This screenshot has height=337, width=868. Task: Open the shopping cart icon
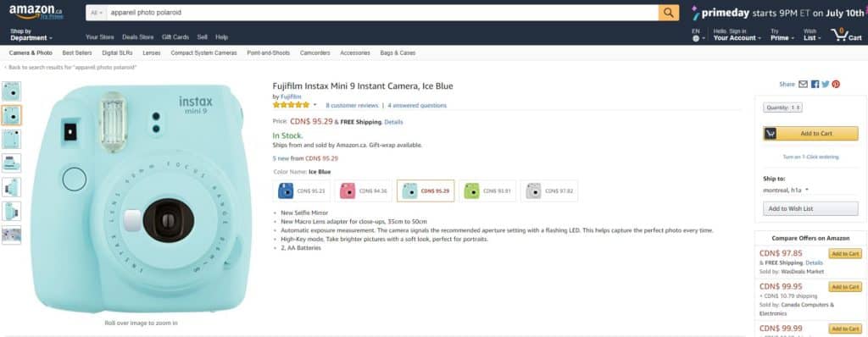coord(847,35)
